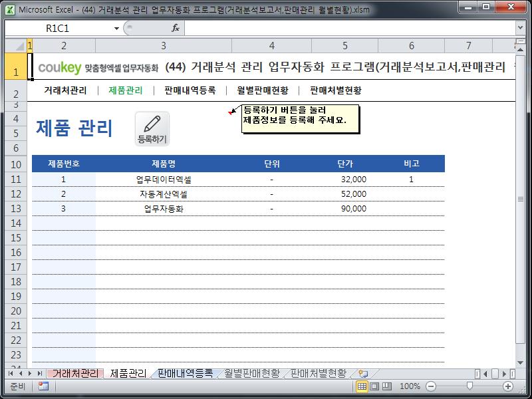This screenshot has width=532, height=399.
Task: Open the Name Box dropdown arrow
Action: pos(116,28)
